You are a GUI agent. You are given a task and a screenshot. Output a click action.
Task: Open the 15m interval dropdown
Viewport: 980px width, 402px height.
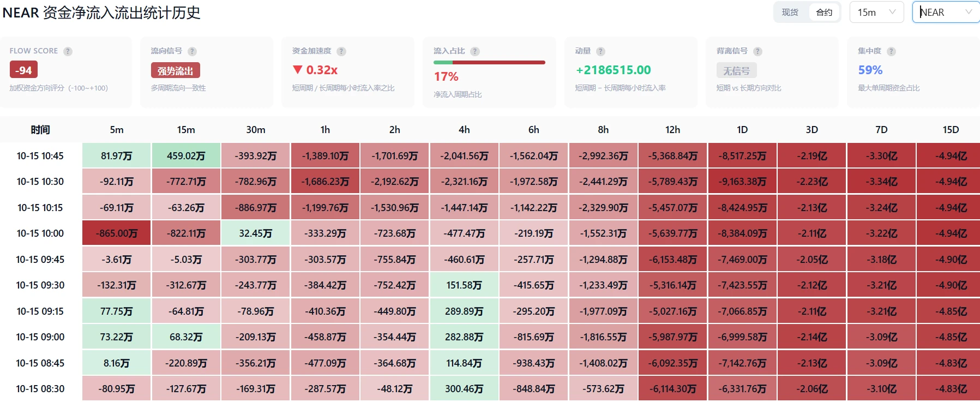pyautogui.click(x=876, y=12)
